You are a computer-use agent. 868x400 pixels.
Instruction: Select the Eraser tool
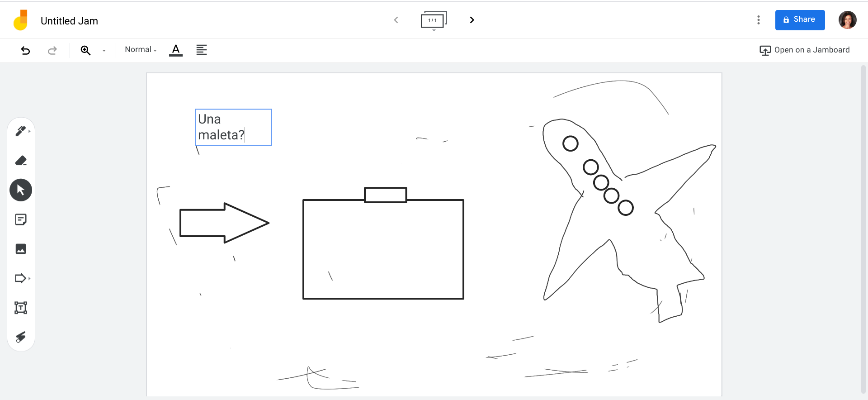pyautogui.click(x=21, y=161)
